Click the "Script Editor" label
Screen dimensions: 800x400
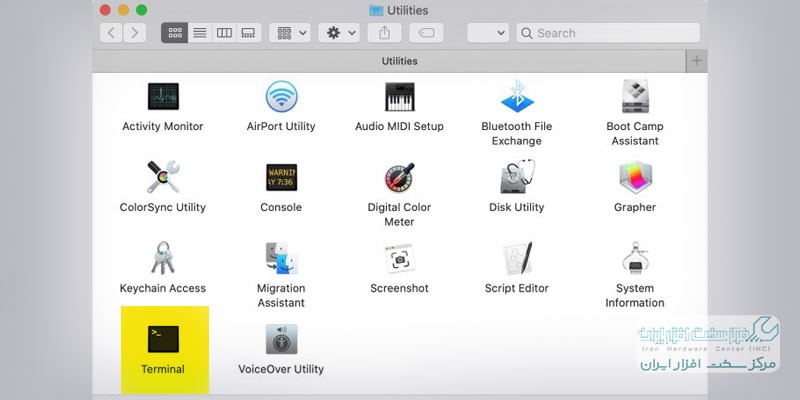point(517,289)
